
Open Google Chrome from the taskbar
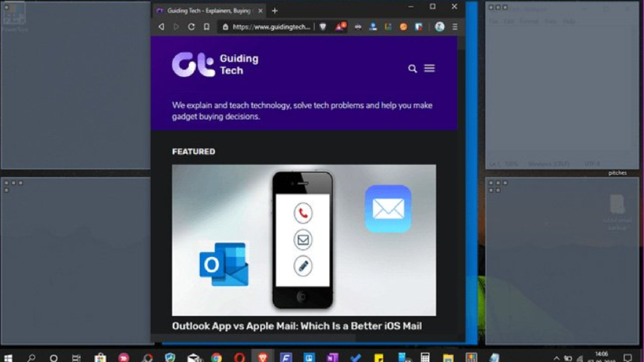(x=216, y=358)
